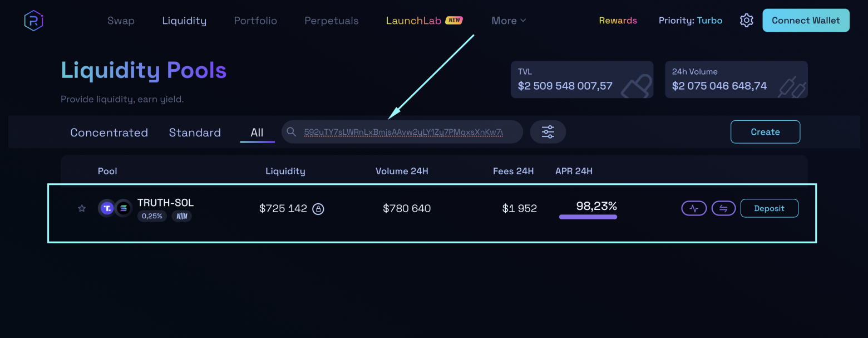Switch to the All pools tab
The width and height of the screenshot is (868, 338).
coord(257,132)
